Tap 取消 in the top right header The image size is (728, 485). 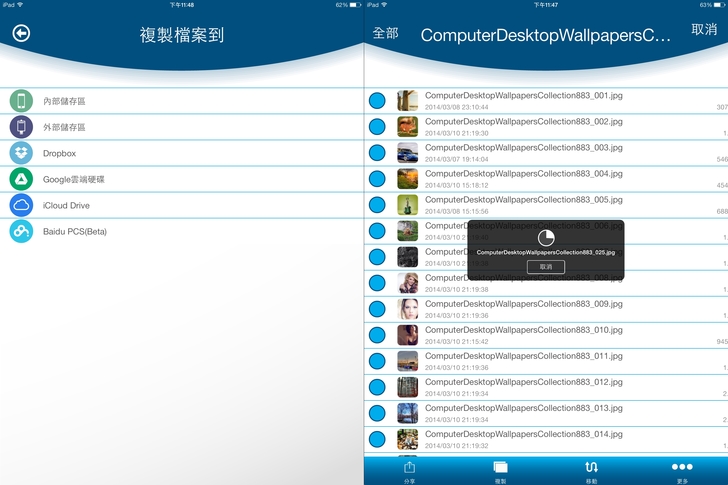tap(704, 29)
